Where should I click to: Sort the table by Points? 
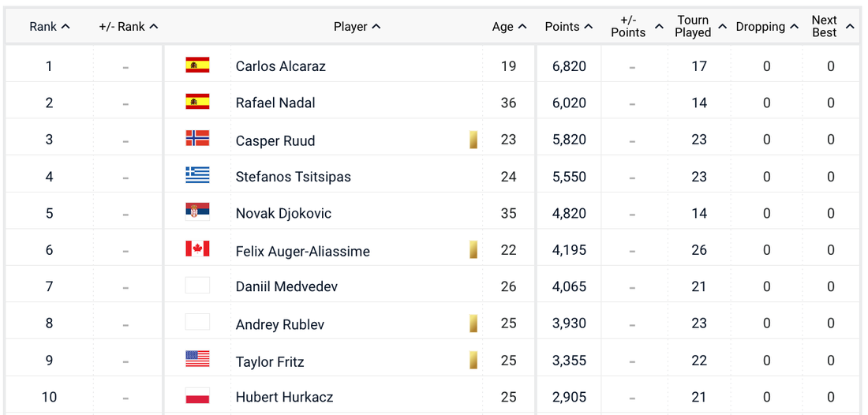[x=568, y=27]
